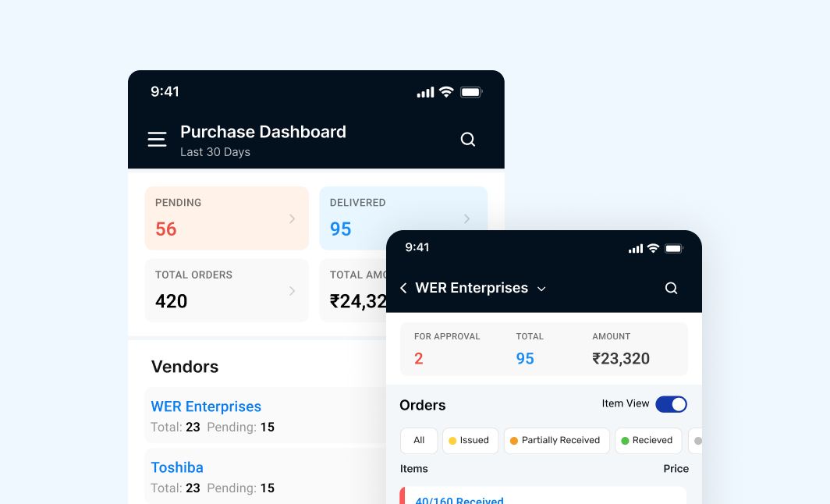Open the hamburger menu in Purchase Dashboard
830x504 pixels.
[x=157, y=139]
